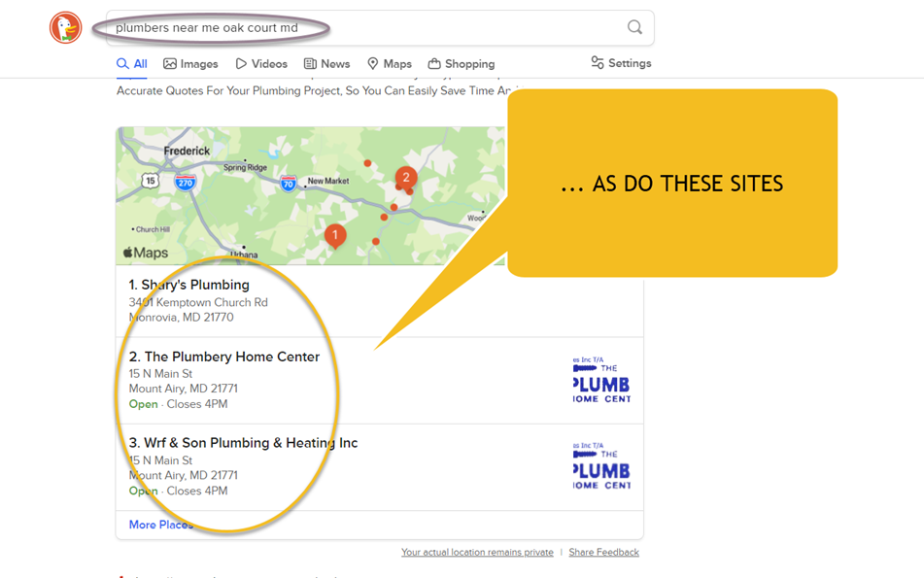The image size is (924, 578).
Task: Click the Share Feedback link
Action: pos(603,553)
